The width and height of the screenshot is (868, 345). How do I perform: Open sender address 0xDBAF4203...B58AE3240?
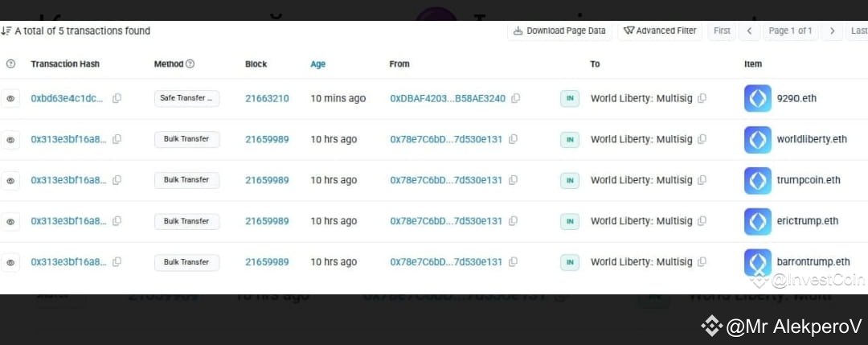click(448, 99)
